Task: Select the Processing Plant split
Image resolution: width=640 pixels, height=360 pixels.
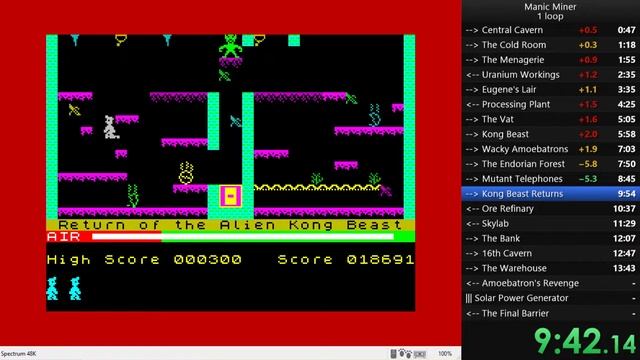Action: tap(551, 104)
